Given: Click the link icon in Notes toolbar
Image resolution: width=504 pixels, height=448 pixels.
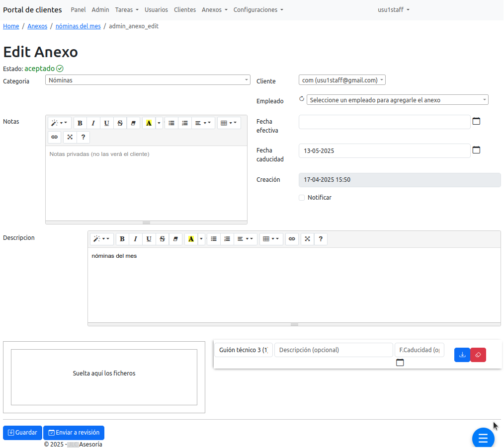Looking at the screenshot, I should coord(54,137).
